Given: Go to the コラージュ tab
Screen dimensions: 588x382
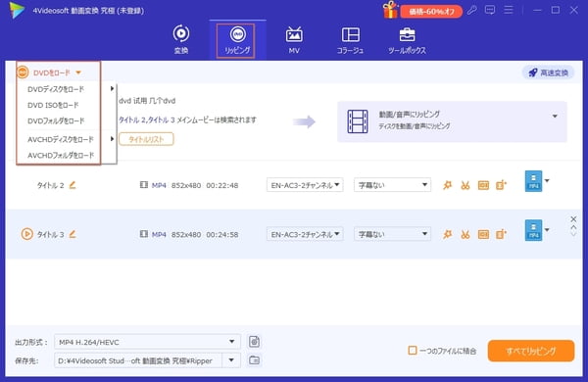Looking at the screenshot, I should click(350, 40).
